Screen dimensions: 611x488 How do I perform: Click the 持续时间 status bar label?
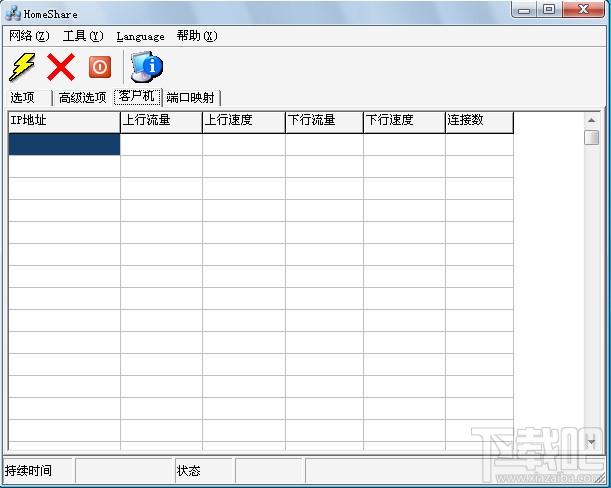(x=28, y=470)
